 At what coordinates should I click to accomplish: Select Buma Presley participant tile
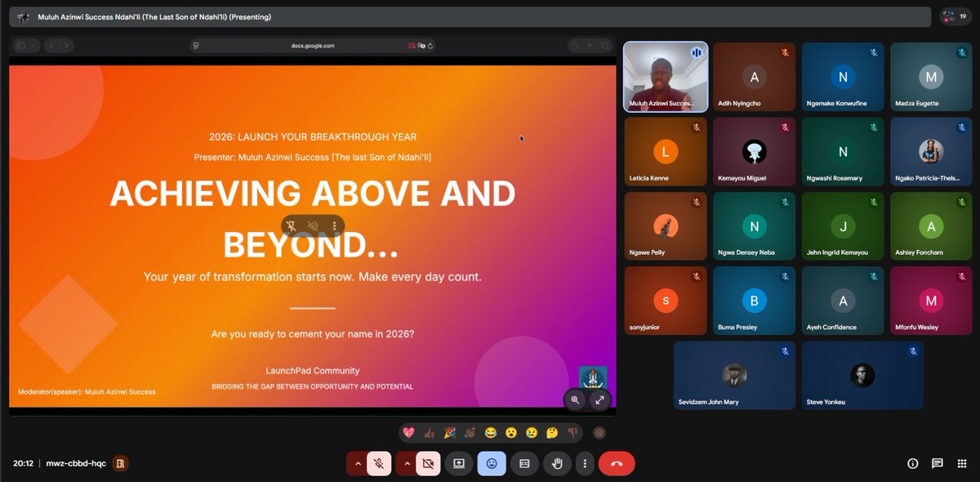pyautogui.click(x=755, y=301)
